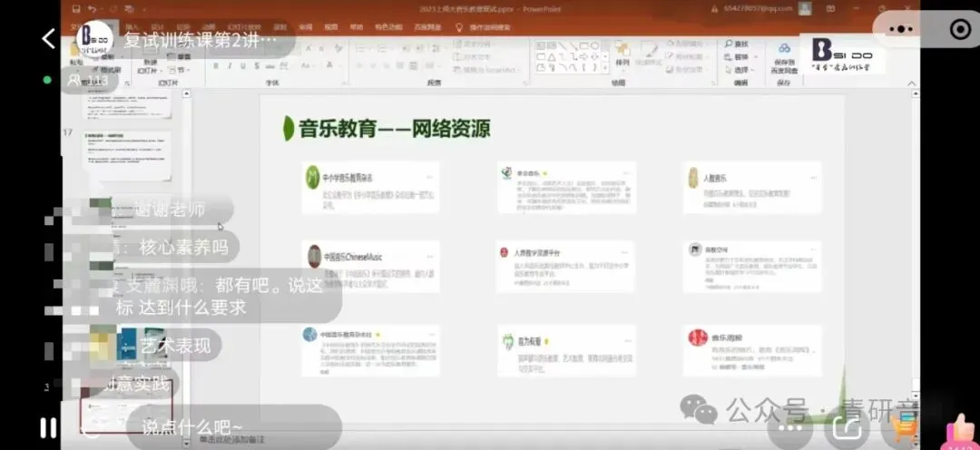This screenshot has height=450, width=980.
Task: Click the 人教教学资源平台 card
Action: tap(567, 266)
